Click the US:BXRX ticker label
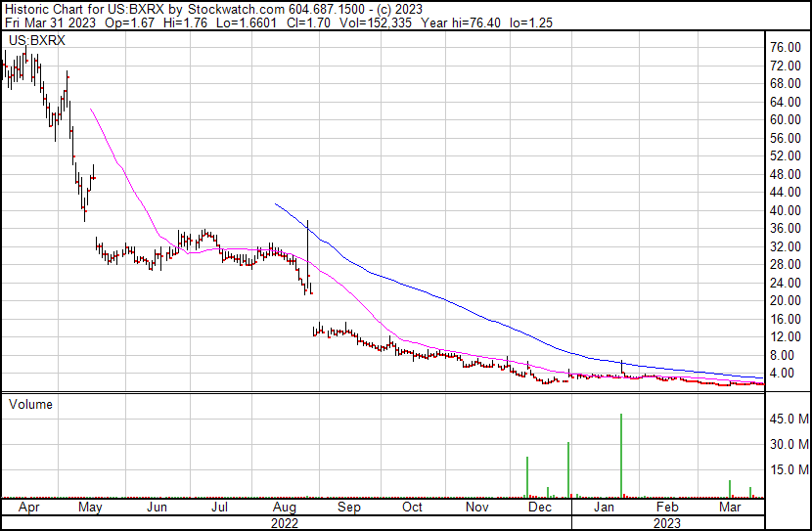The width and height of the screenshot is (812, 531). pos(34,40)
